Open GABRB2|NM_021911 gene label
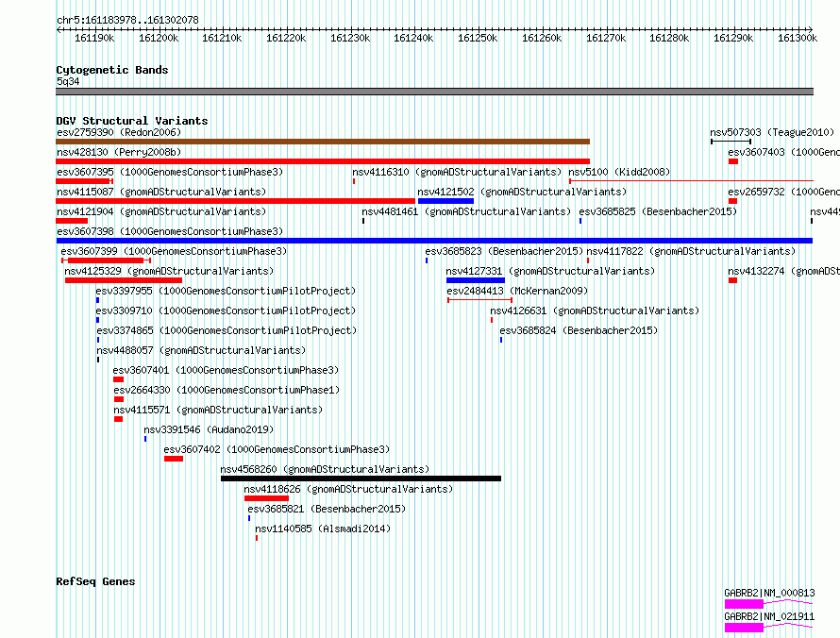840x638 pixels. pos(770,616)
